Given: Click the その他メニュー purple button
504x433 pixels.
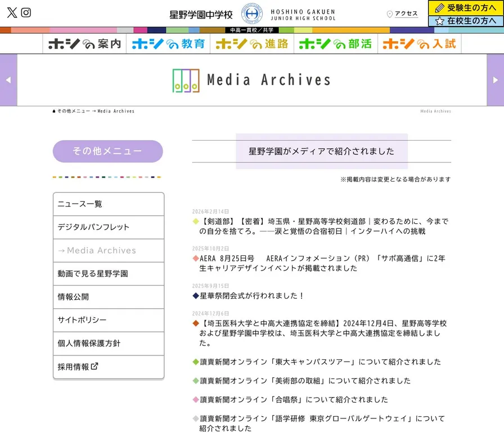Looking at the screenshot, I should click(107, 151).
